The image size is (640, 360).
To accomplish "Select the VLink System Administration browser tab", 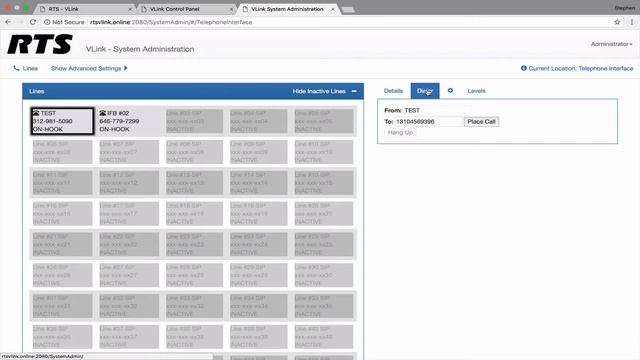I will pyautogui.click(x=288, y=9).
